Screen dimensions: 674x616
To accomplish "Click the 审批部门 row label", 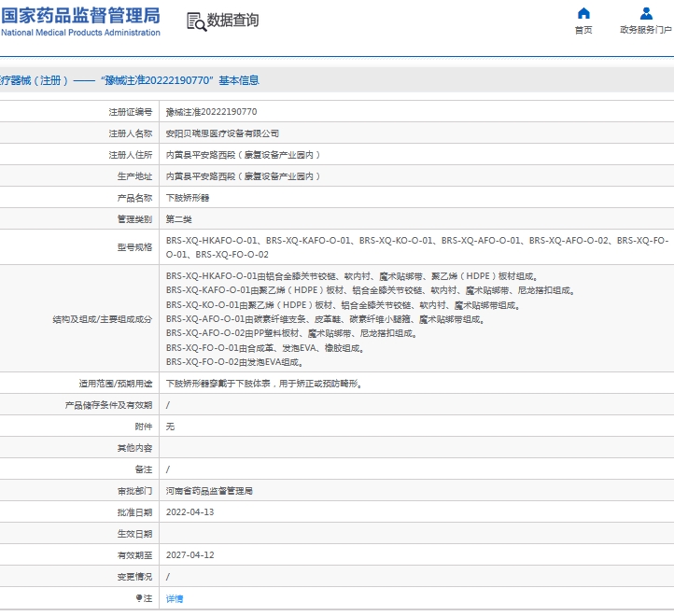I will click(x=135, y=491).
